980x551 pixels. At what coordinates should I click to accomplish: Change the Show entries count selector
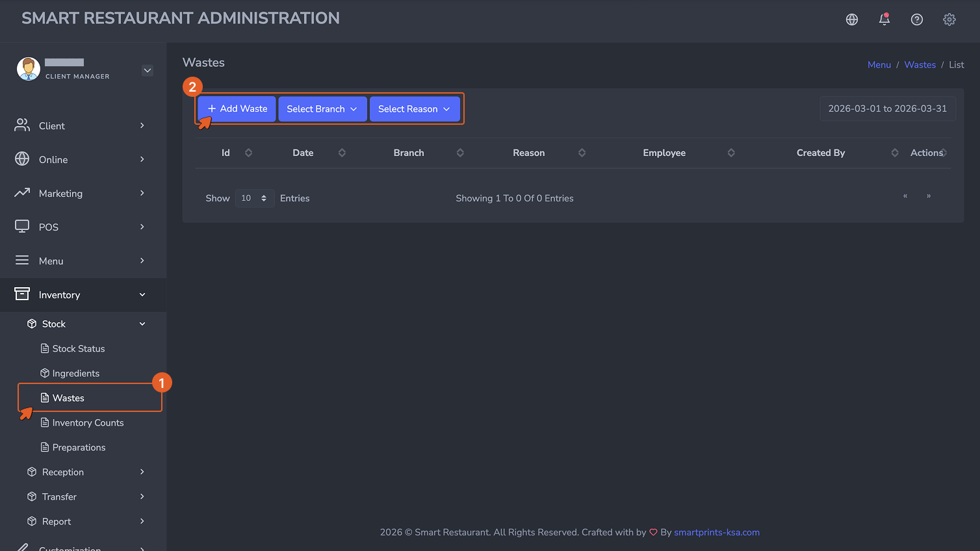pyautogui.click(x=254, y=198)
